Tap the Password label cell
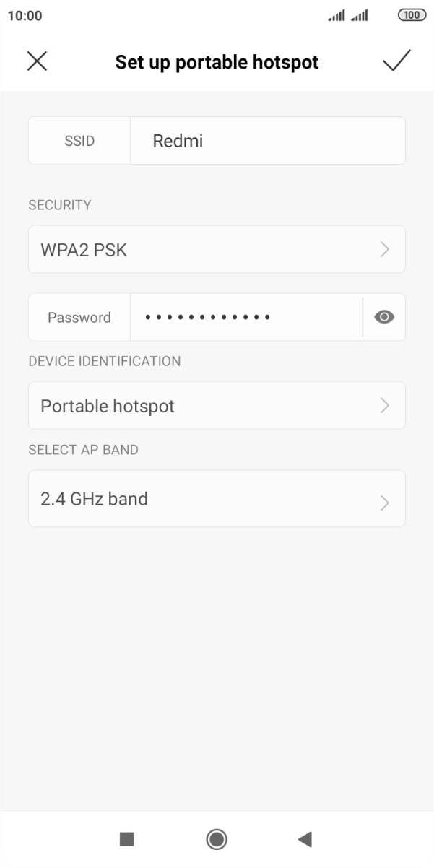This screenshot has width=434, height=868. point(79,317)
